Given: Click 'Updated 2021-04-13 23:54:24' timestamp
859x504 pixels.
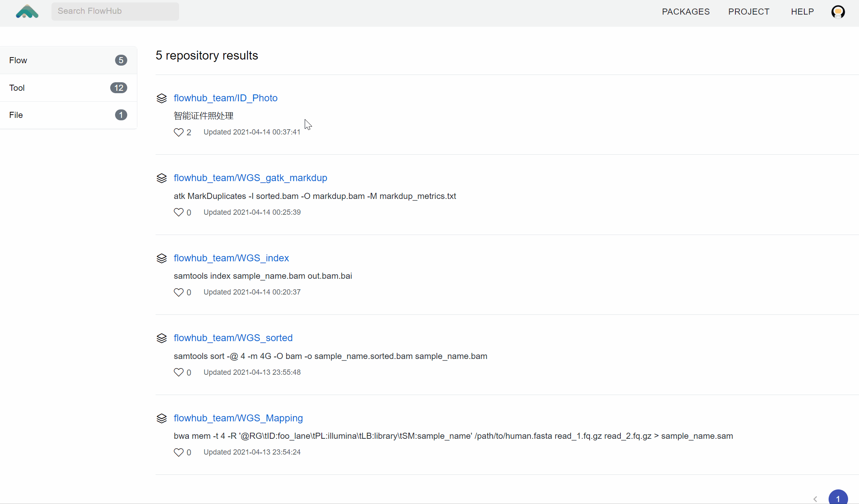Looking at the screenshot, I should coord(252,452).
